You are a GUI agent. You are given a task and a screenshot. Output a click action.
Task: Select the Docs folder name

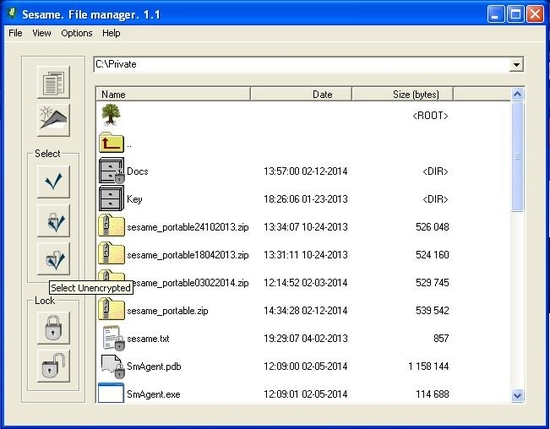(138, 171)
